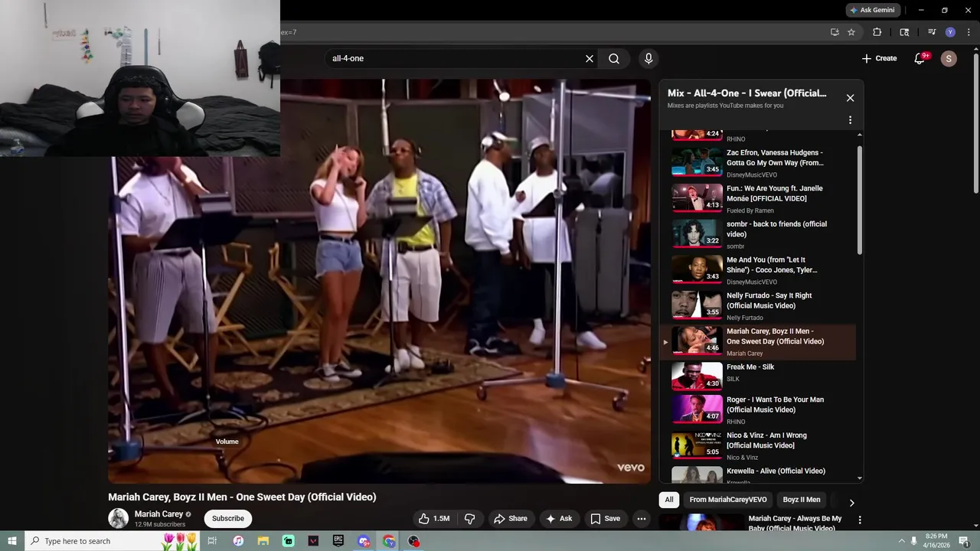This screenshot has width=980, height=551.
Task: Open the Mariah Carey channel name link
Action: [158, 514]
